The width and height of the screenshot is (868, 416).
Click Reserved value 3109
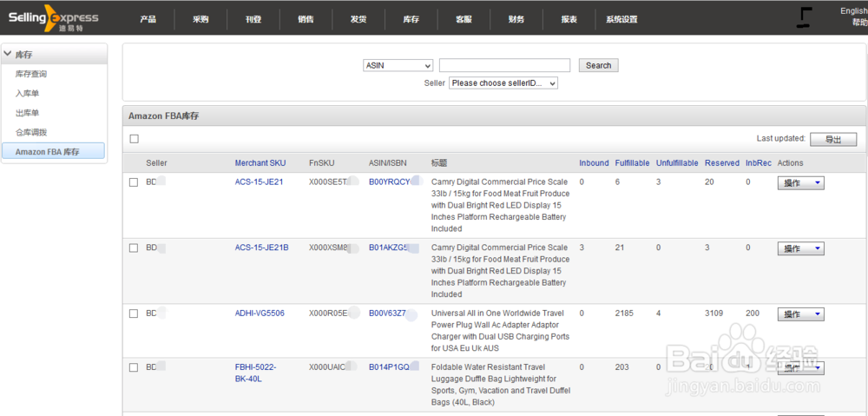[713, 313]
